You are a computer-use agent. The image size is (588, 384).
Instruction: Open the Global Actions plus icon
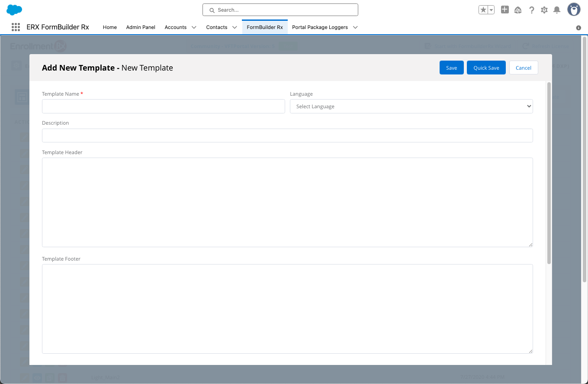504,10
